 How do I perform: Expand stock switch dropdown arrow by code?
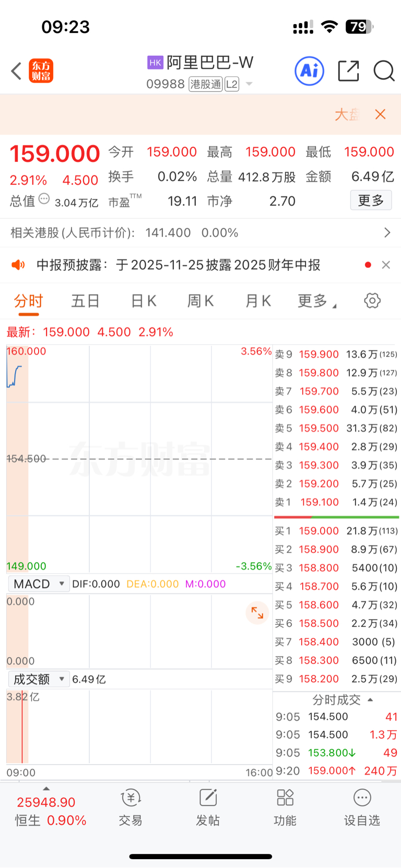(x=249, y=84)
